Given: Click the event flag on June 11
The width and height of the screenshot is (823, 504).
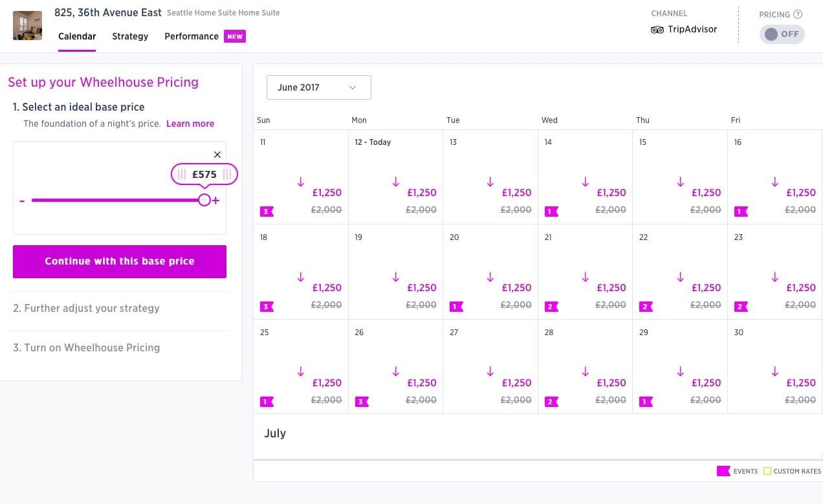Looking at the screenshot, I should [x=267, y=211].
